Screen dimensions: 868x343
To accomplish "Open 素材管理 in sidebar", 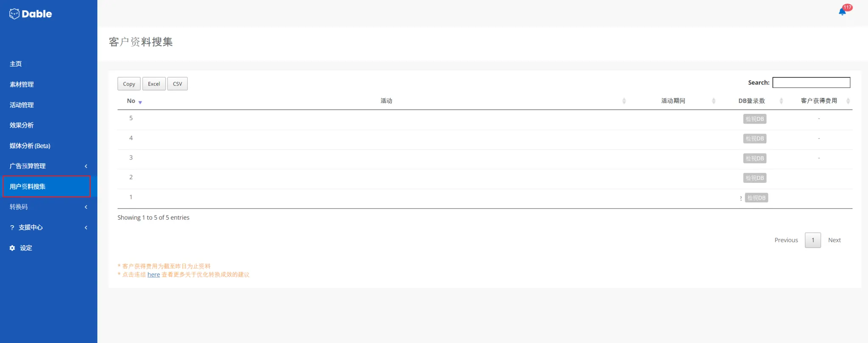I will pyautogui.click(x=22, y=85).
